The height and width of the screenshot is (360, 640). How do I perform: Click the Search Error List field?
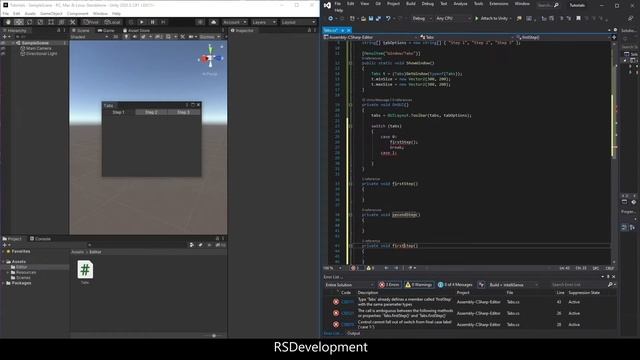[x=578, y=284]
